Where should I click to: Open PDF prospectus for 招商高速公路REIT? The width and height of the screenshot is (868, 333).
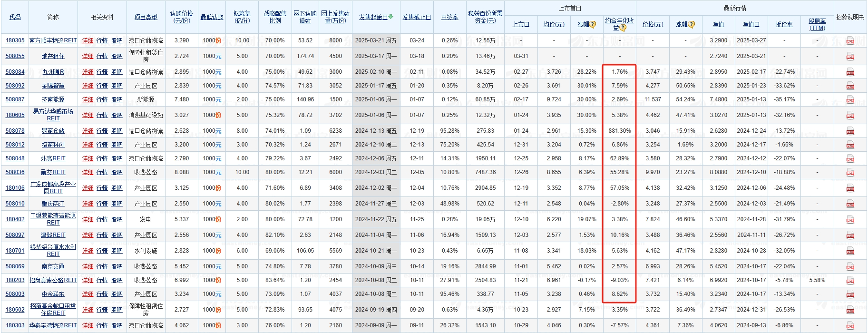click(x=850, y=280)
